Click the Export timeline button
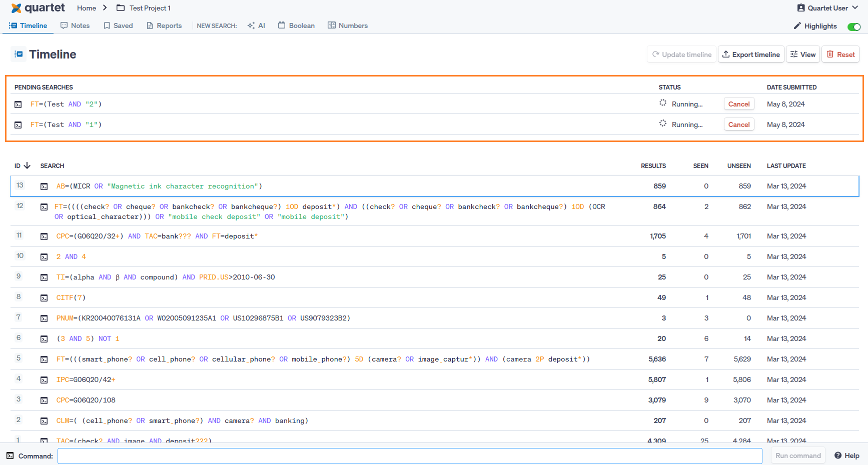 pos(751,54)
